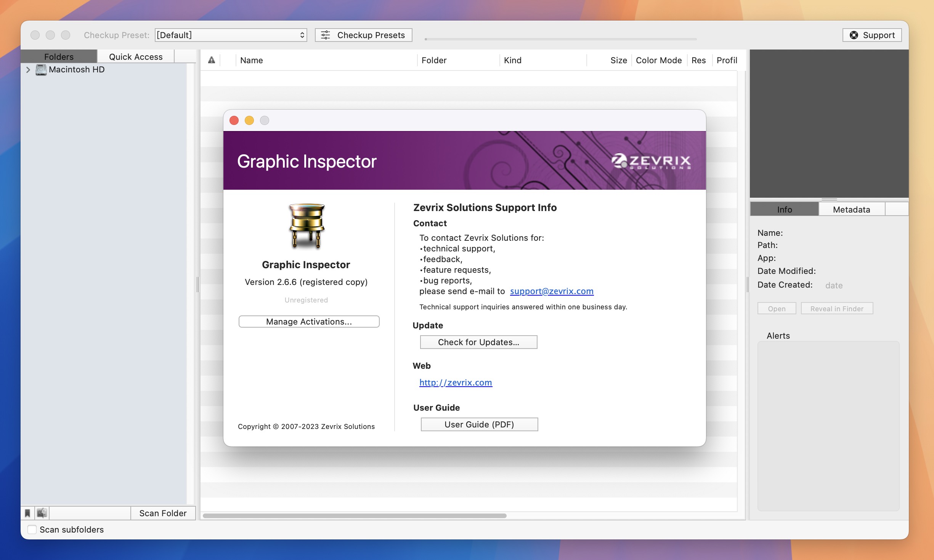This screenshot has width=934, height=560.
Task: Click the life-ring icon on the Support button
Action: [x=854, y=35]
